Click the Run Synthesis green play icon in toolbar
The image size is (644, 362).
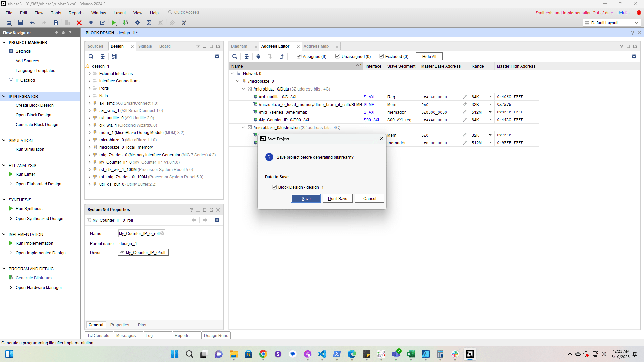(x=114, y=23)
